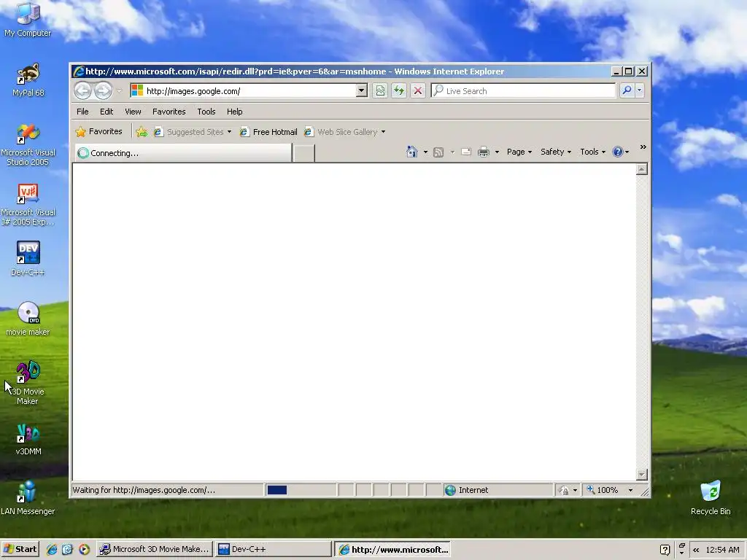Open the Help menu

tap(234, 112)
